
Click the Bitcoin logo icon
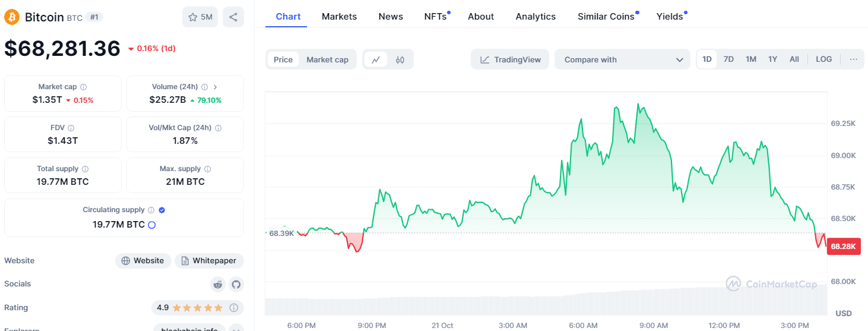click(x=12, y=17)
